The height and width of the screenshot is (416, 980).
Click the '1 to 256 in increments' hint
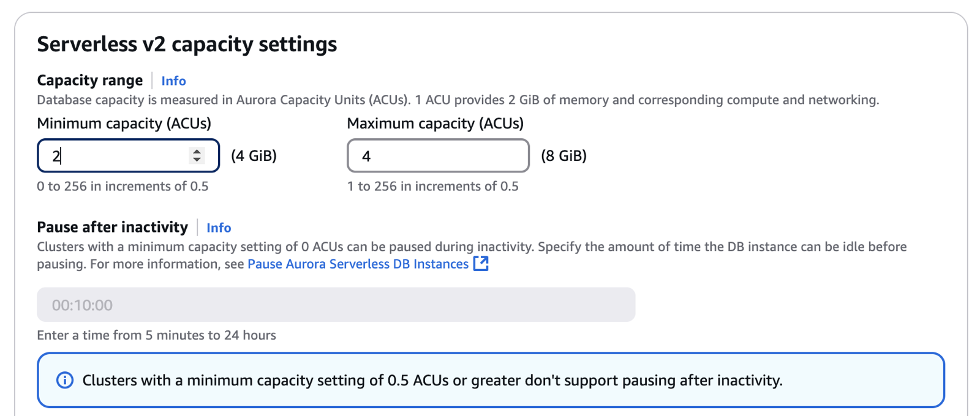(432, 187)
